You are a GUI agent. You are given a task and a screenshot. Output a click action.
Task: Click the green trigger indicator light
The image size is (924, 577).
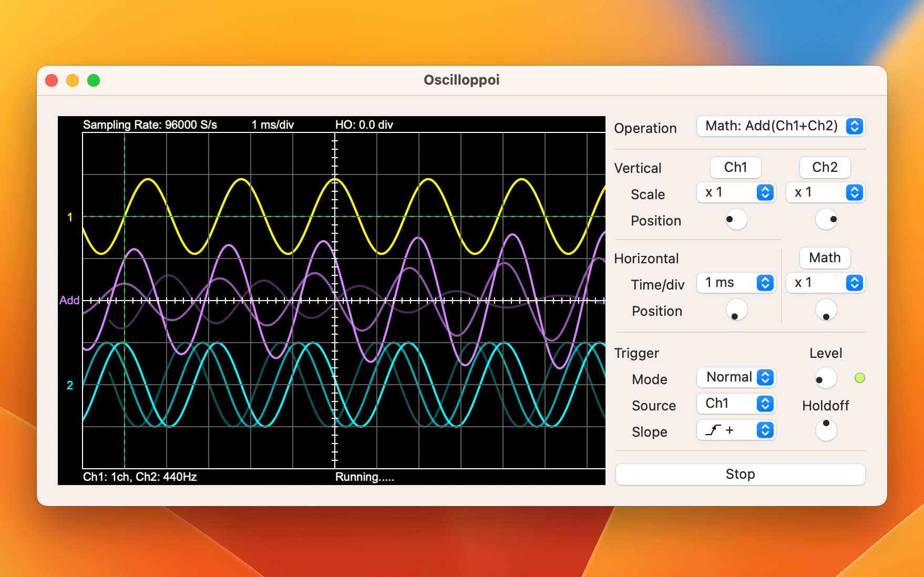(x=860, y=378)
